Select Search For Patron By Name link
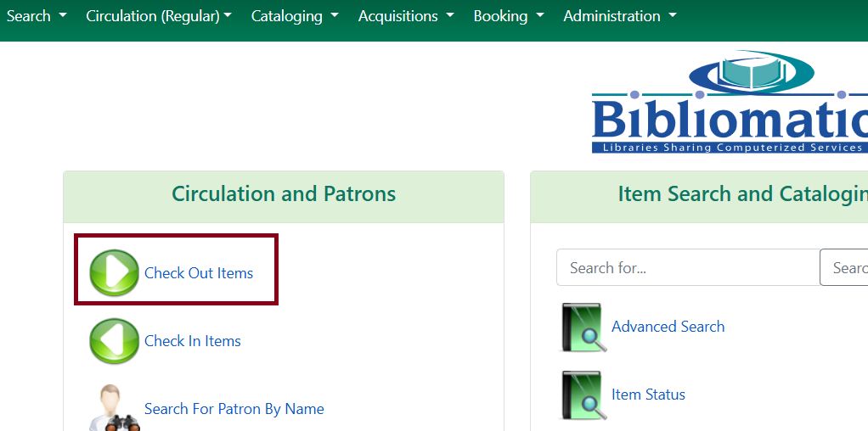 [234, 409]
